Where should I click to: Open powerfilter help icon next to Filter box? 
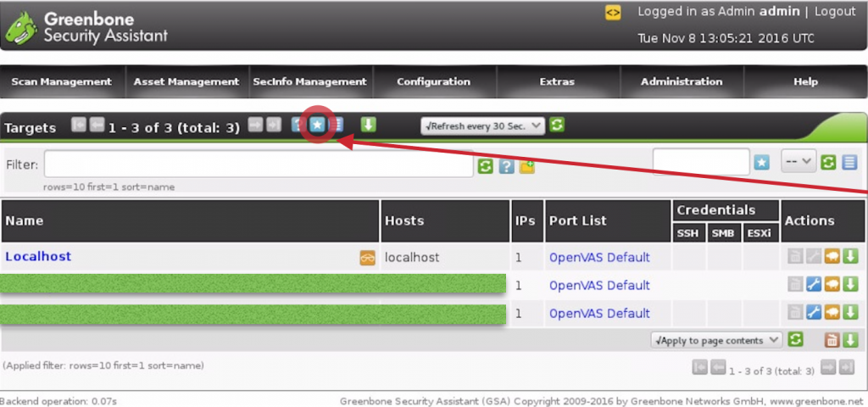[507, 166]
